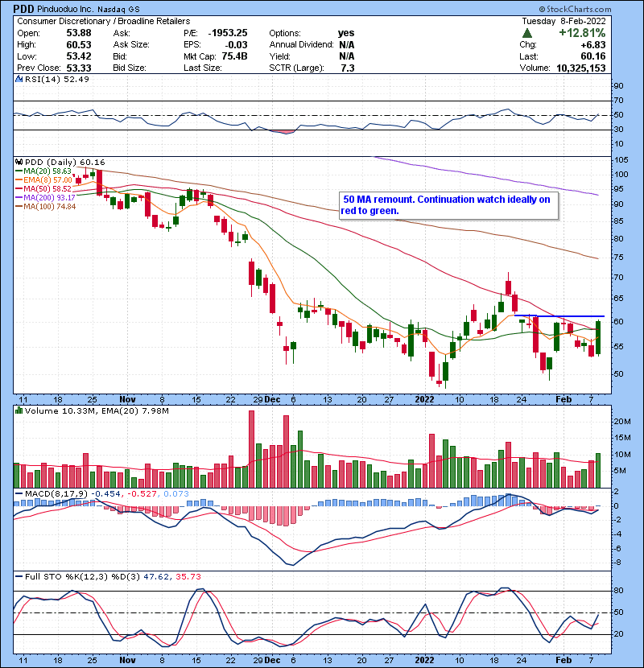Viewport: 644px width, 668px height.
Task: Click the Nov label on price chart date axis
Action: (127, 400)
